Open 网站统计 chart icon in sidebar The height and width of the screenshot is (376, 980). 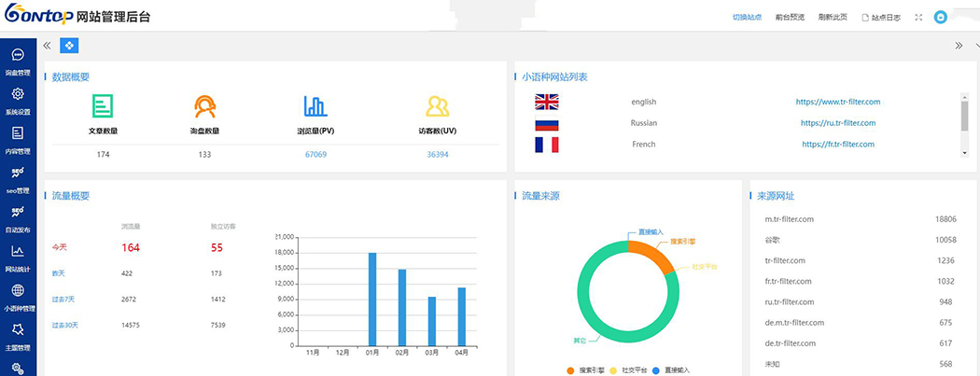[x=18, y=257]
